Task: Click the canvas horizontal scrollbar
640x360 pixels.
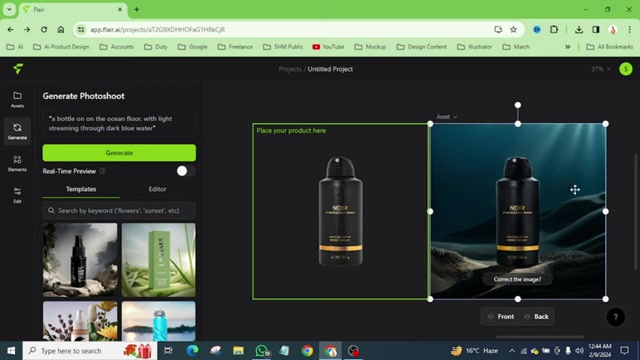Action: [540, 337]
